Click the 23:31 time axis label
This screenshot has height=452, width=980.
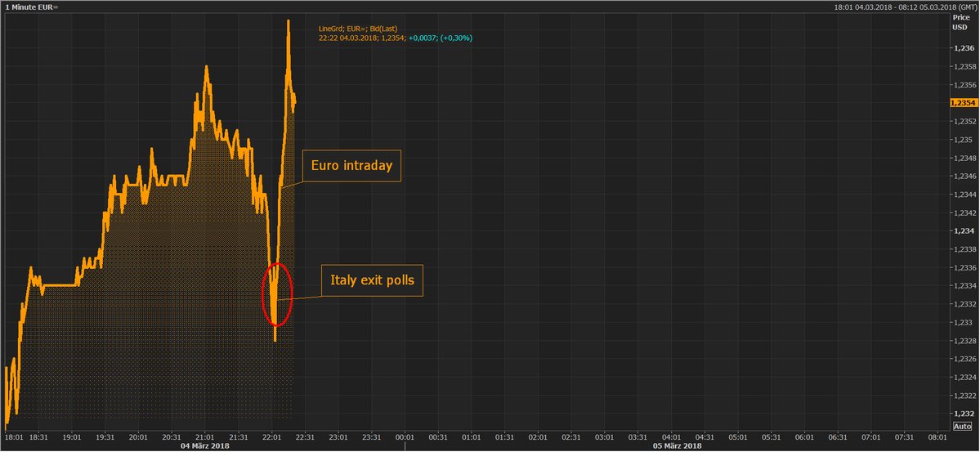[372, 438]
